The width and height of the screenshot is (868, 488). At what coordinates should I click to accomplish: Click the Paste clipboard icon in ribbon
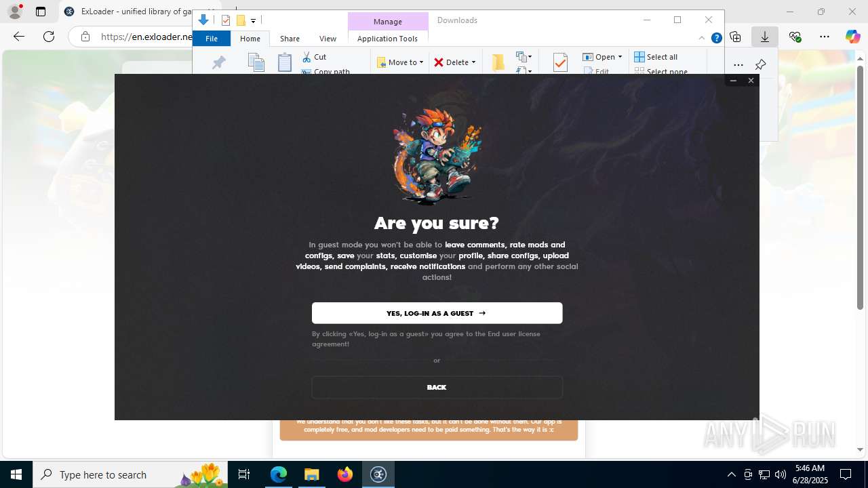coord(285,62)
